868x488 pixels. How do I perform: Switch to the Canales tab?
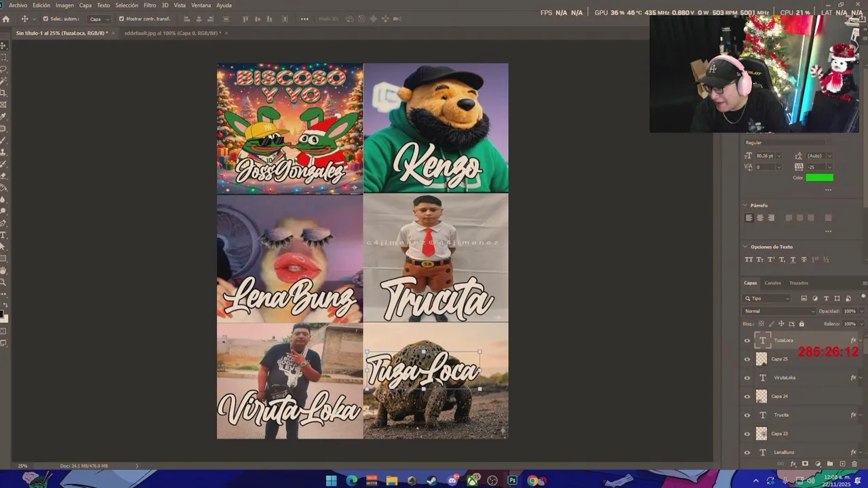773,283
